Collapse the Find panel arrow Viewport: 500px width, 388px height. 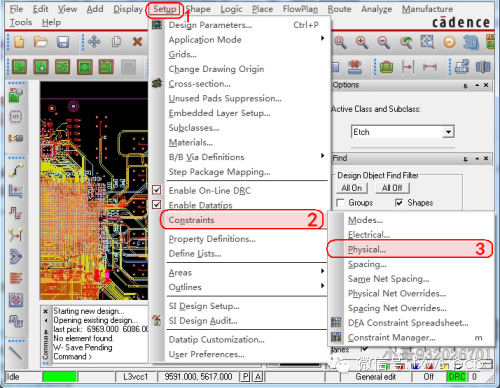point(477,159)
